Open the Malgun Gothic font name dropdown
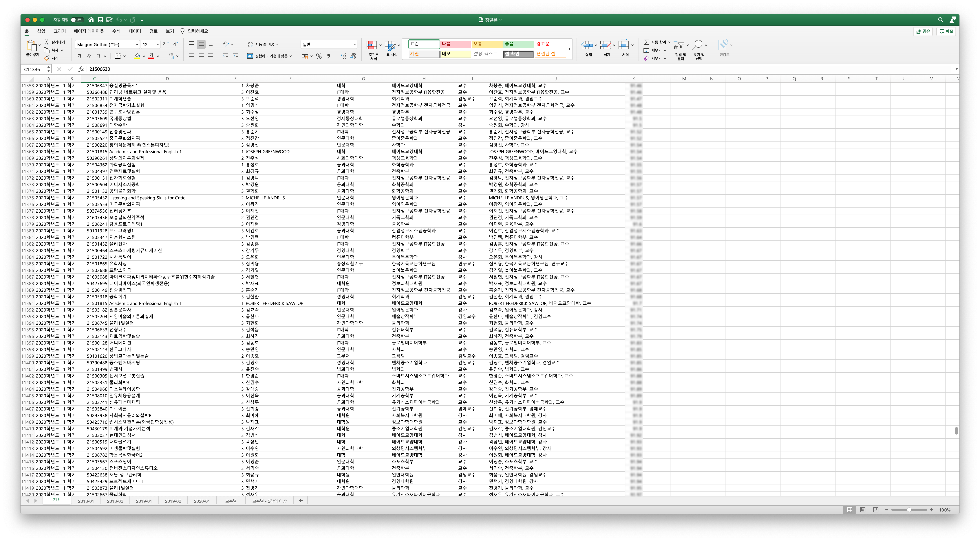 coord(137,45)
